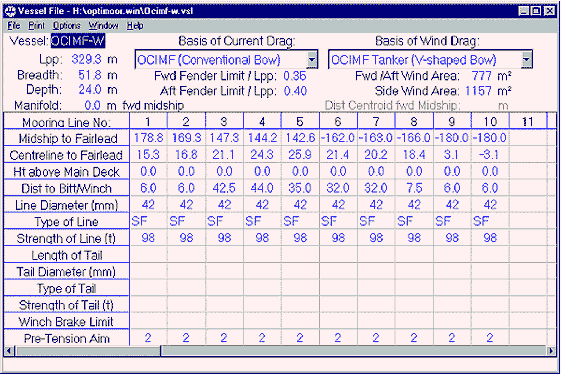Select Mooring Line No column 11 header
Screen dimensions: 561x374
pos(528,121)
